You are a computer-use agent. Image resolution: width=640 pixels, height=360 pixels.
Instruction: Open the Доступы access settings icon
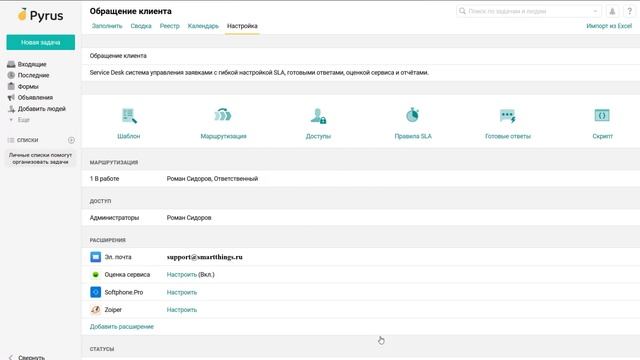pyautogui.click(x=318, y=116)
